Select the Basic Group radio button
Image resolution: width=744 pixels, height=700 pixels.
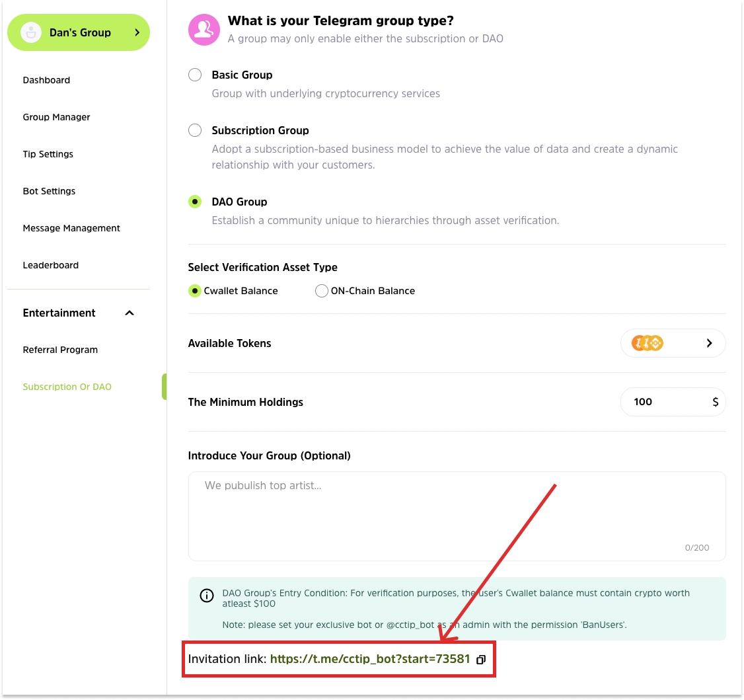(195, 75)
